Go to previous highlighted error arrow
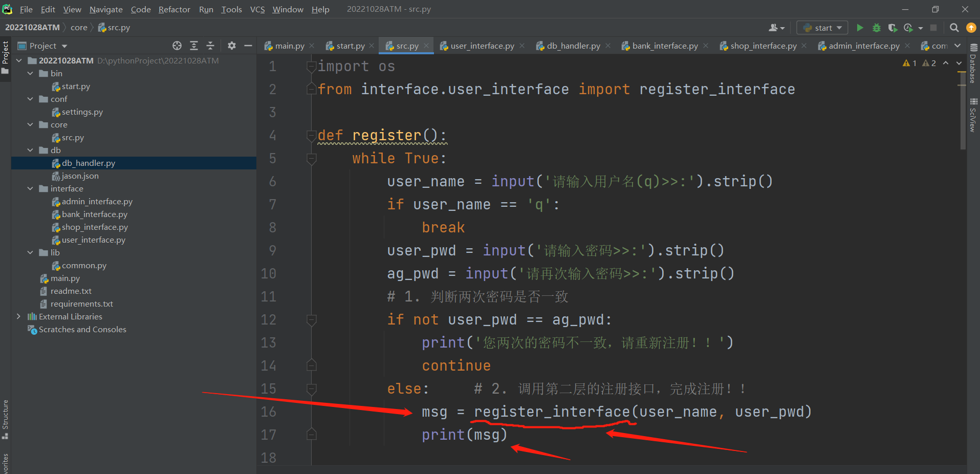980x474 pixels. tap(946, 63)
